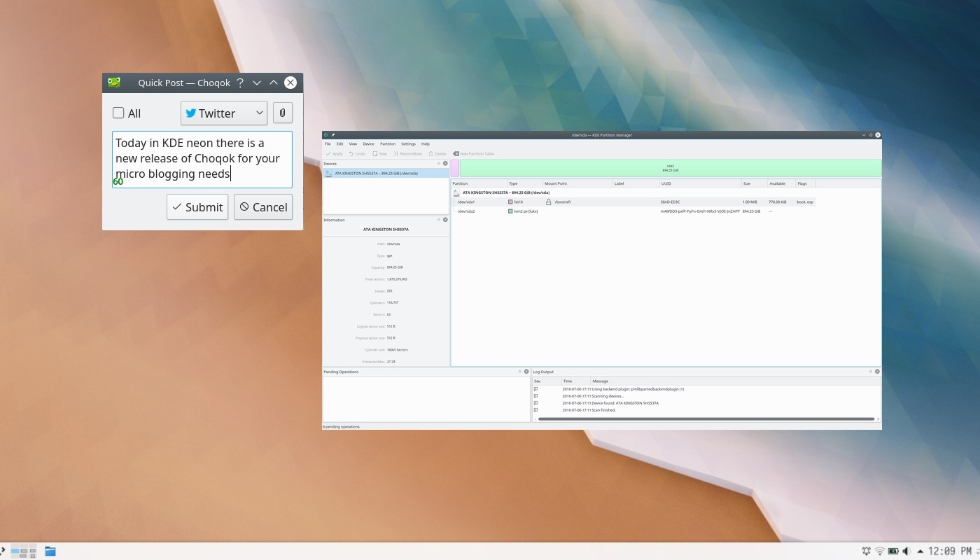The image size is (980, 560).
Task: Float the Pending Operations panel
Action: (x=519, y=372)
